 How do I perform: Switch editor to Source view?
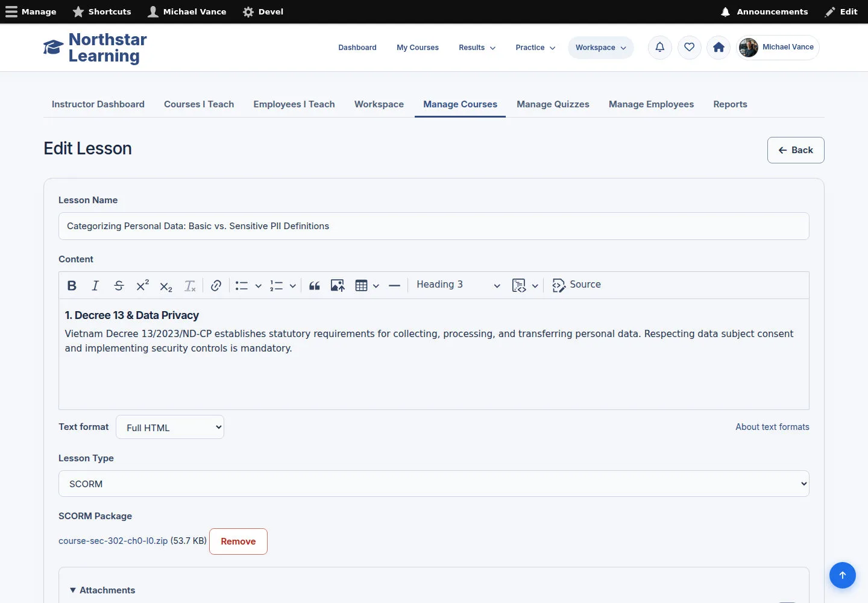coord(576,285)
